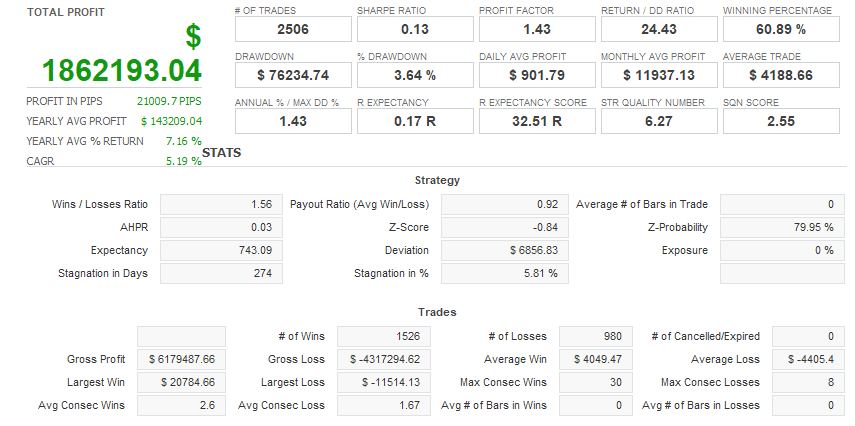Image resolution: width=855 pixels, height=426 pixels.
Task: Click the total profit amount 1862193.04
Action: [122, 71]
